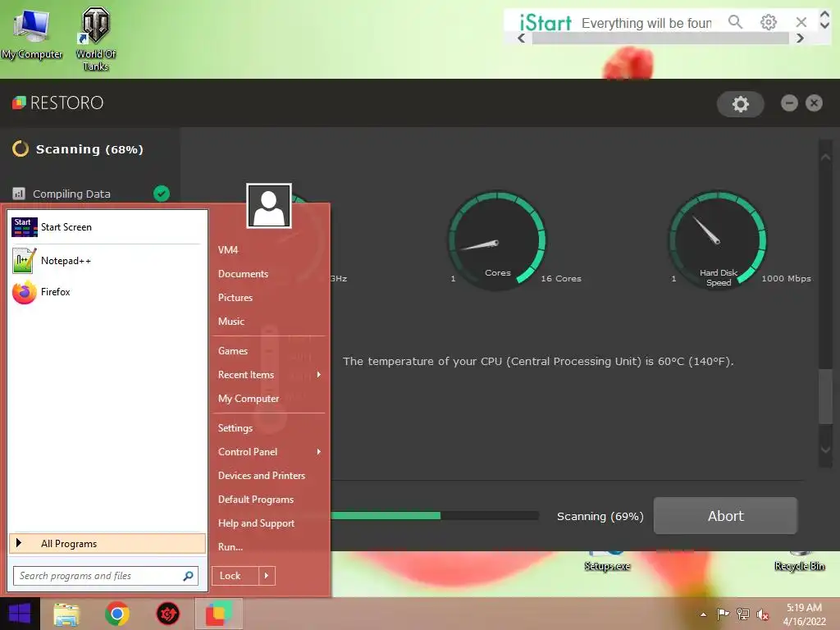This screenshot has height=630, width=840.
Task: Open Music from start menu
Action: (231, 321)
